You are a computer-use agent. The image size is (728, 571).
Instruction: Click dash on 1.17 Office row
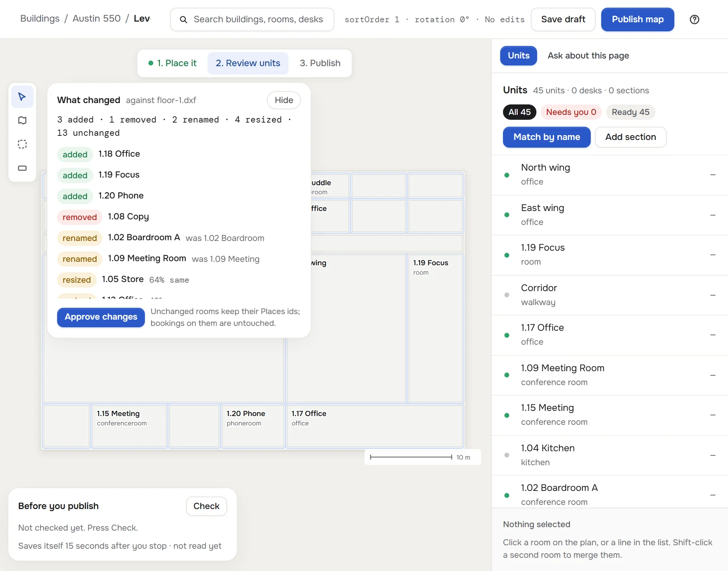coord(713,335)
